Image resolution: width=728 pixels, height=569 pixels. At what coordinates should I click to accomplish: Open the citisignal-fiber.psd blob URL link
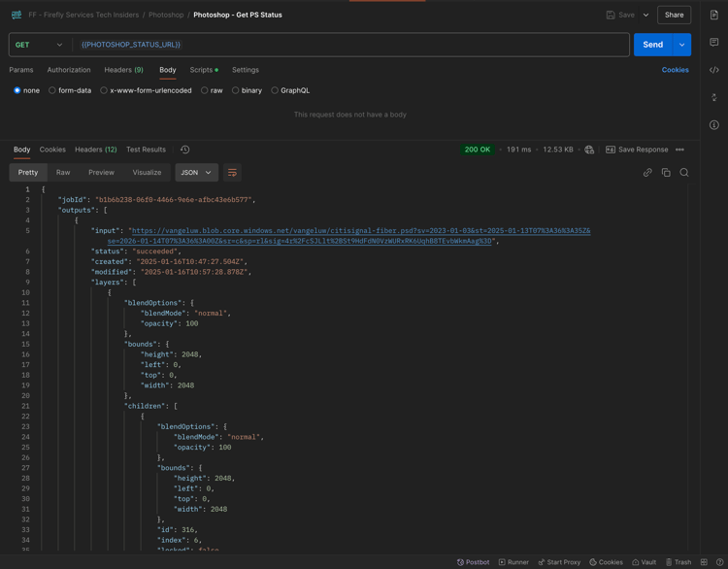(x=348, y=236)
